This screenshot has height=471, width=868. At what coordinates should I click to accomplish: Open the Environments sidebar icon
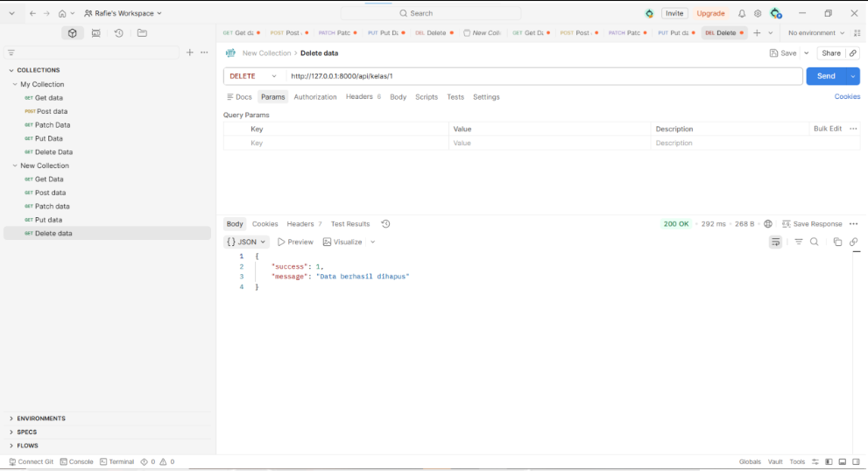[x=95, y=33]
